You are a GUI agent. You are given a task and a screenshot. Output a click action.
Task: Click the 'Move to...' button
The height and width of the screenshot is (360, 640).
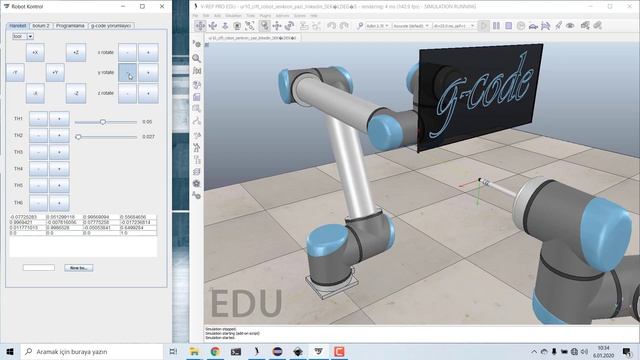pos(78,268)
